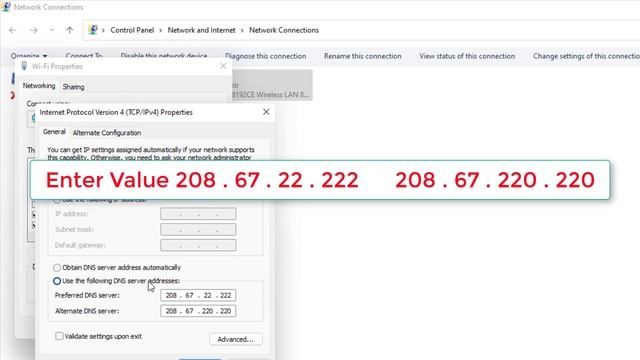Select the Wireless LAN adapter item
The image size is (640, 360).
point(272,85)
